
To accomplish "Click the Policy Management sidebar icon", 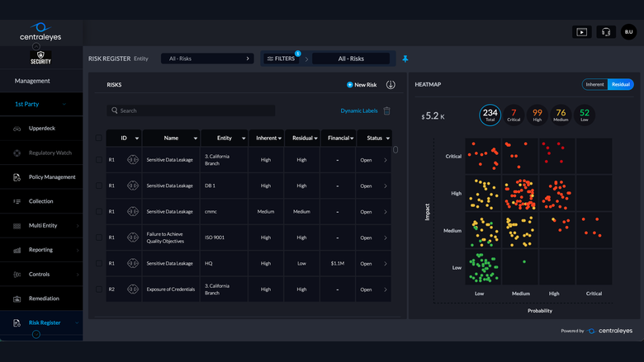I will [x=17, y=177].
